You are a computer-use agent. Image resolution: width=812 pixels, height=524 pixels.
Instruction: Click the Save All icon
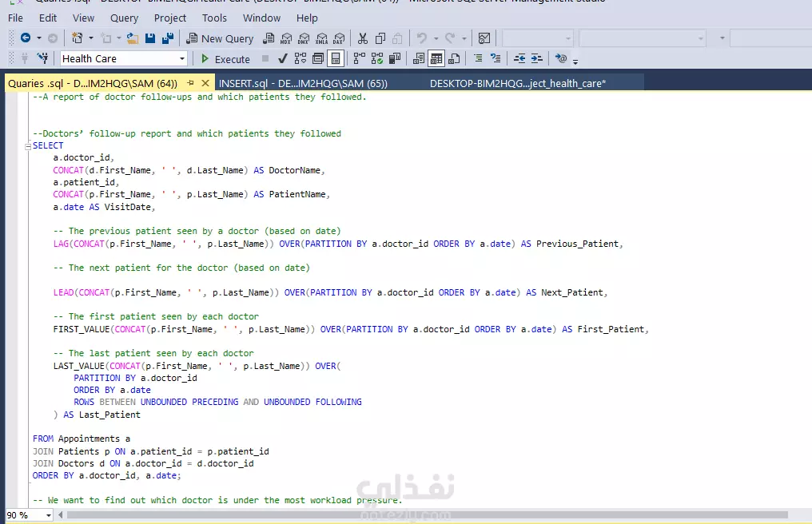coord(168,38)
